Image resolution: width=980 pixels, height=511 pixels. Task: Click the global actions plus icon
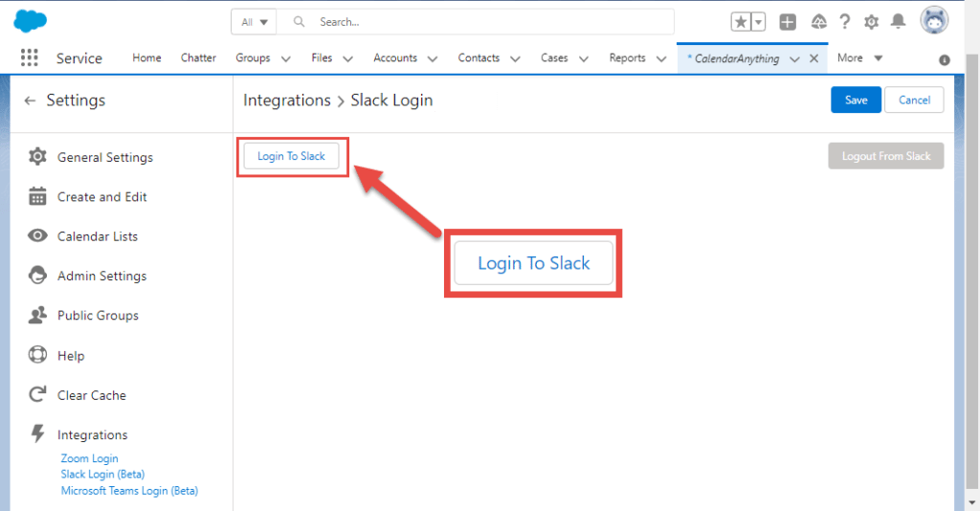point(788,22)
